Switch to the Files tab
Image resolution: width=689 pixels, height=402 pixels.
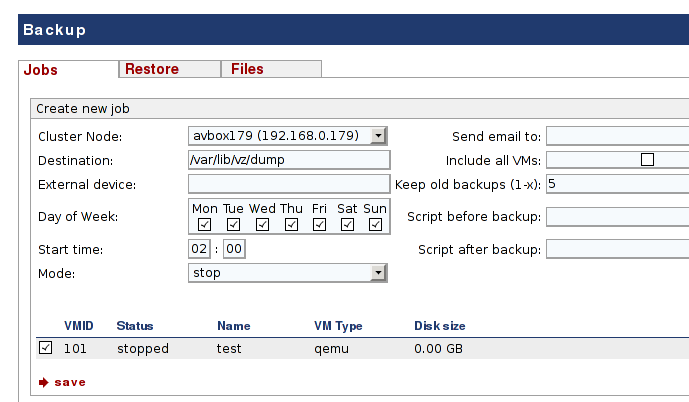272,69
